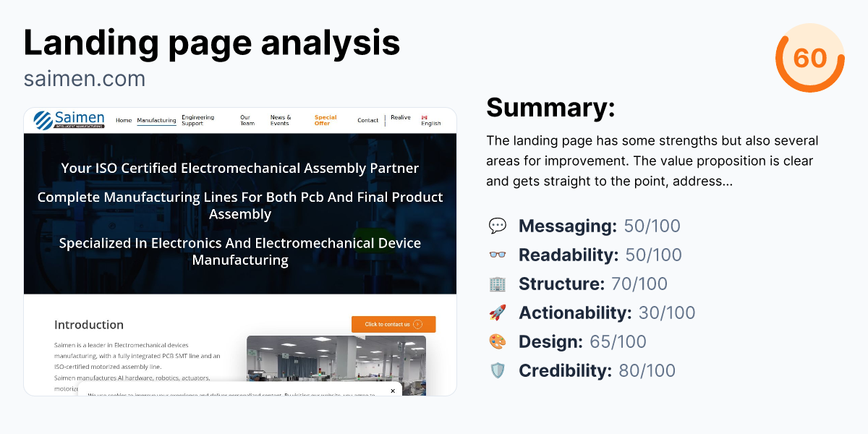Image resolution: width=868 pixels, height=434 pixels.
Task: Switch to the Manufacturing tab
Action: tap(157, 120)
